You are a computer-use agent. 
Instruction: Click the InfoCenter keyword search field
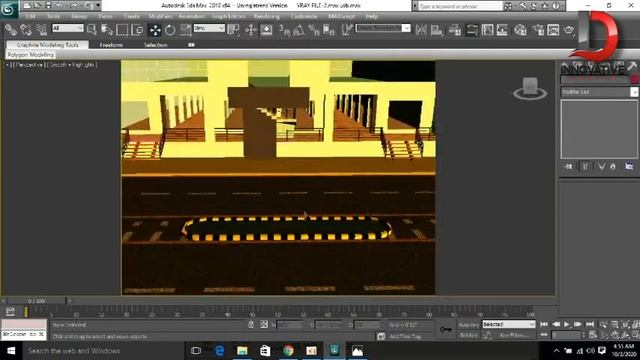461,6
